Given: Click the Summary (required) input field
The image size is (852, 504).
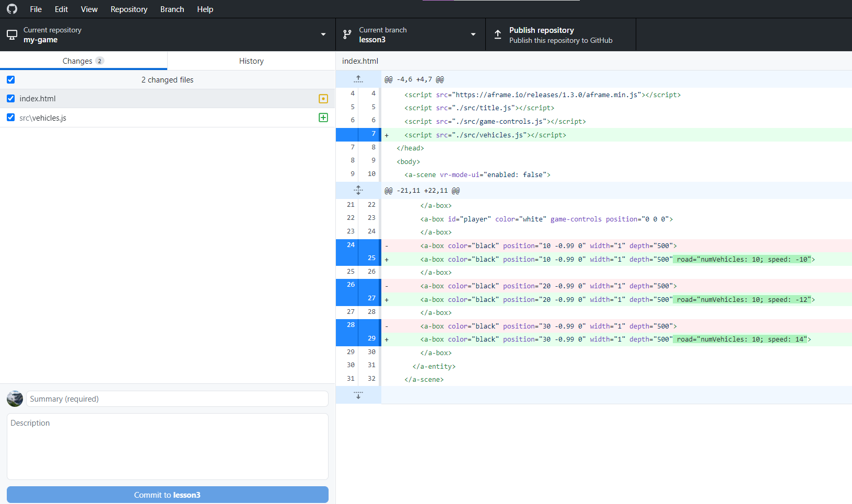Looking at the screenshot, I should tap(177, 398).
